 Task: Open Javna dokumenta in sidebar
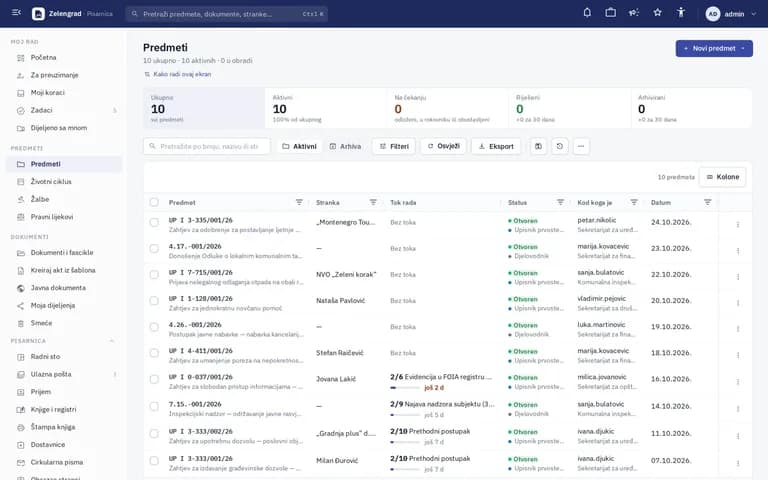(64, 288)
